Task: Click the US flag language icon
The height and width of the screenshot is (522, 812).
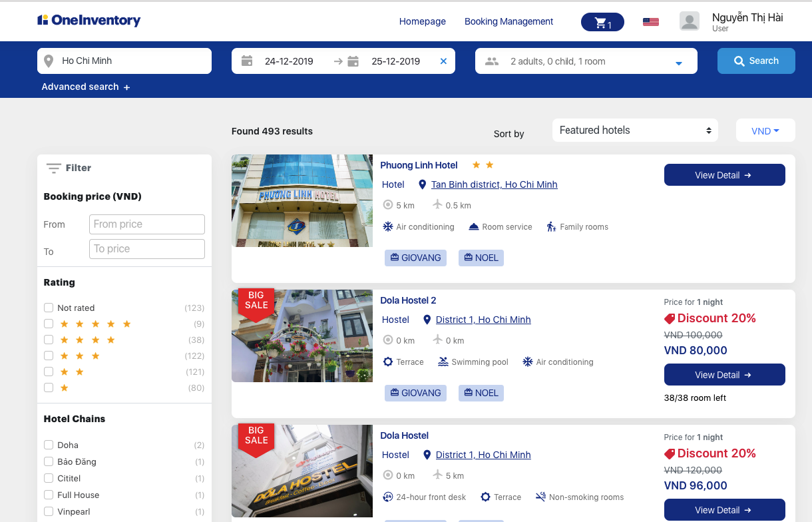Action: point(650,22)
